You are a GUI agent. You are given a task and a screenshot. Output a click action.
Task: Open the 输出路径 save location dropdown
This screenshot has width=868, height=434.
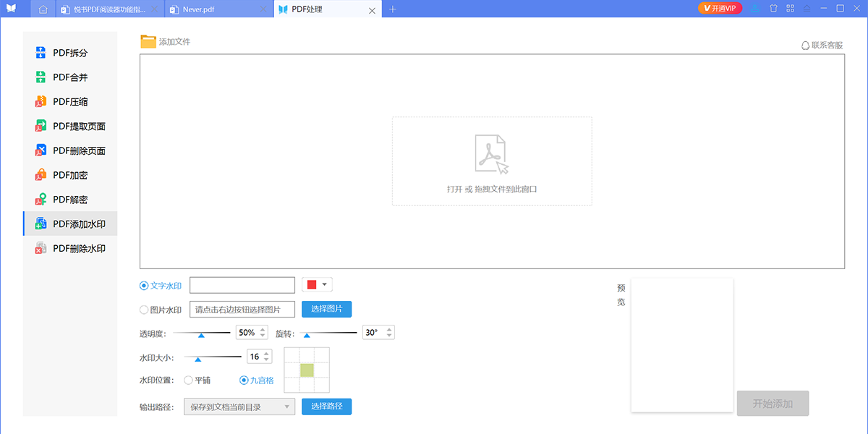239,407
